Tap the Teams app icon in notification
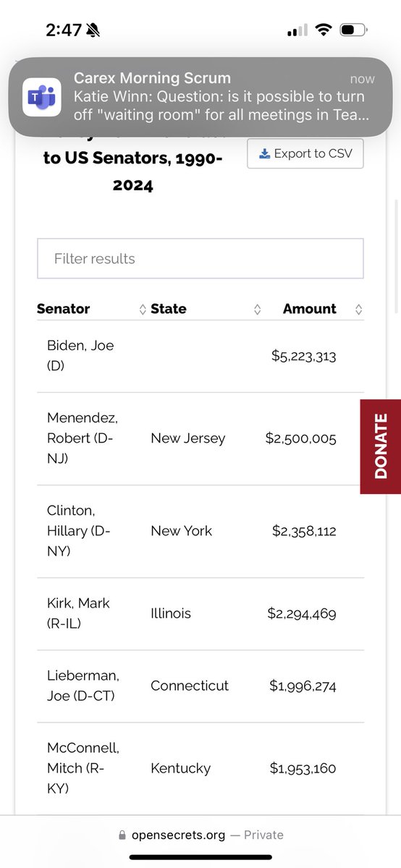Viewport: 401px width, 868px height. [x=42, y=98]
